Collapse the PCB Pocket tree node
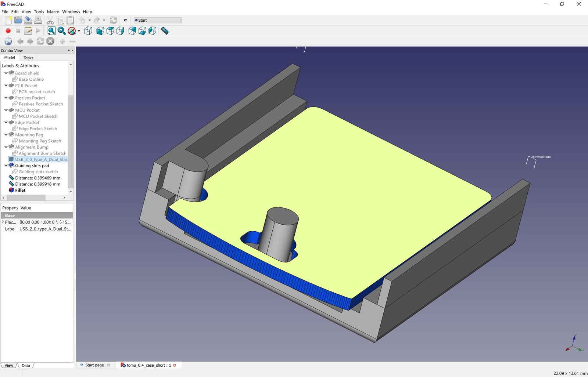The height and width of the screenshot is (377, 588). [6, 86]
